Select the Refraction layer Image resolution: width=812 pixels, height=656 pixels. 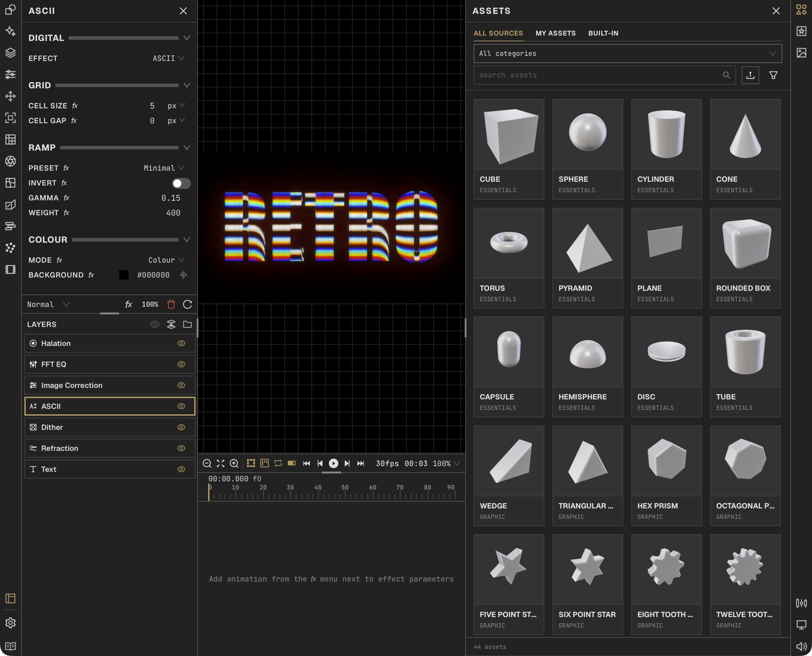(110, 448)
